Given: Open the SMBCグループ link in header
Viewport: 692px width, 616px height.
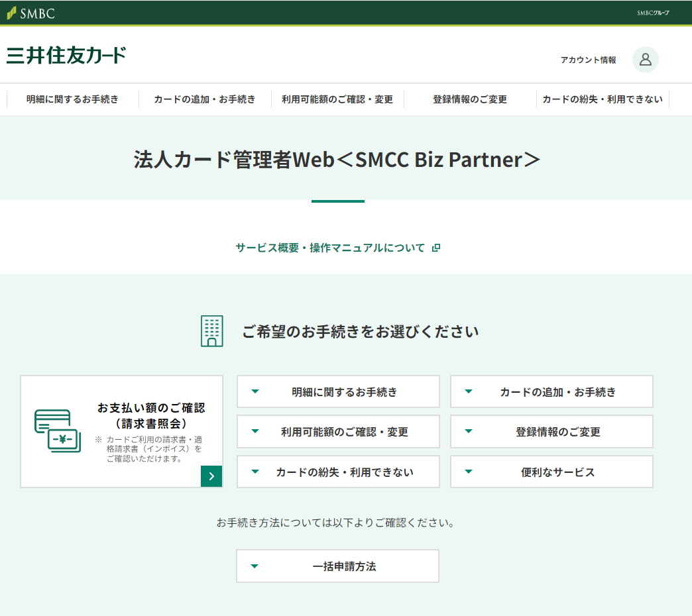Looking at the screenshot, I should pyautogui.click(x=653, y=13).
